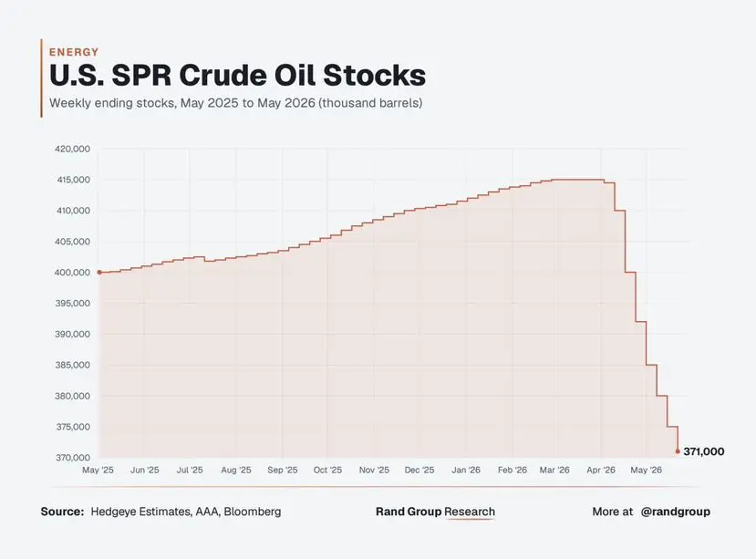Click the Mar '26 x-axis label
The width and height of the screenshot is (756, 559).
click(x=554, y=470)
